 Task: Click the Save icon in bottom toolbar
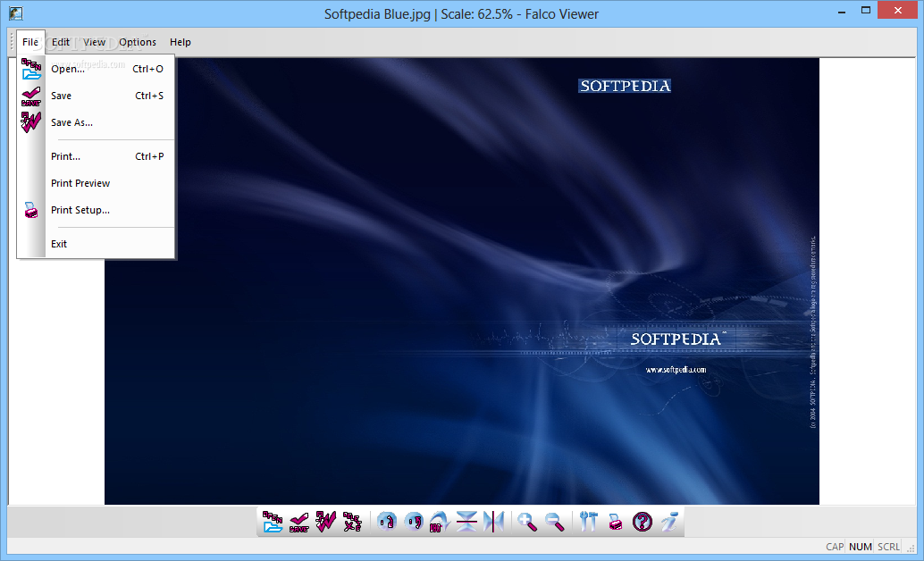(x=299, y=522)
